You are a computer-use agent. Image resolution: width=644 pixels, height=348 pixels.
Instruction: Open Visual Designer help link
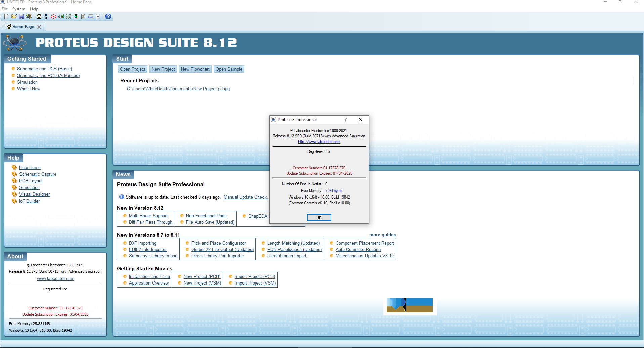pyautogui.click(x=34, y=194)
